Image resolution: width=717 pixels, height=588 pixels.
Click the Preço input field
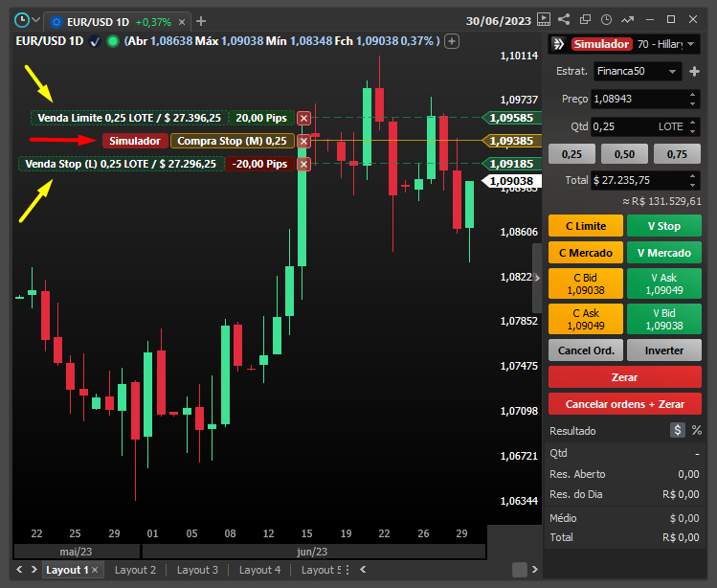638,99
